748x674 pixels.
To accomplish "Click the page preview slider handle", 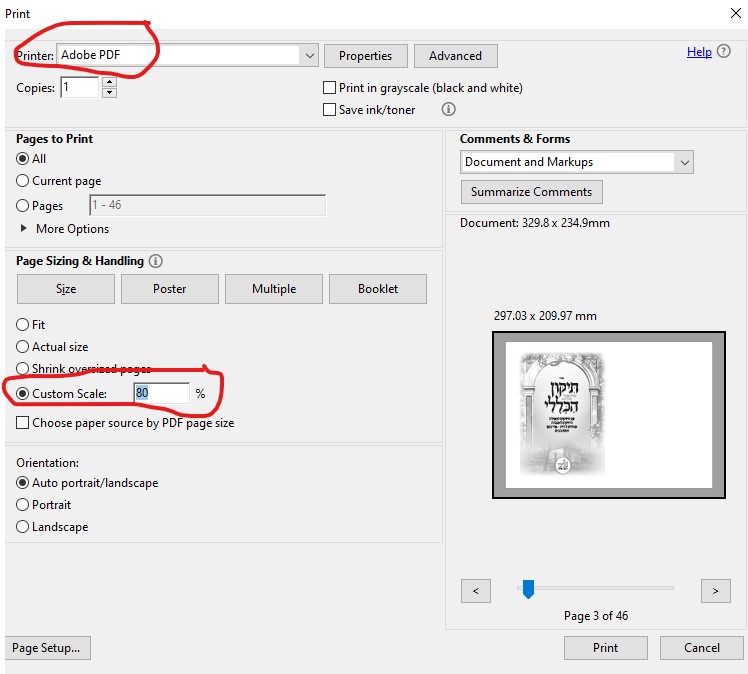I will tap(528, 590).
